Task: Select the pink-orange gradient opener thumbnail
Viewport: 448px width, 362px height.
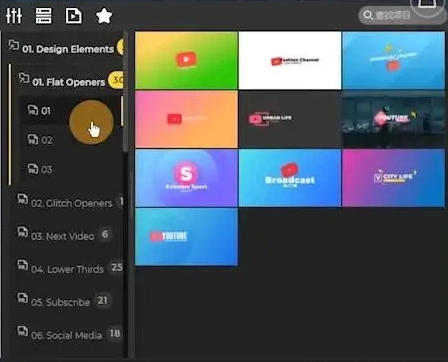Action: coord(186,119)
